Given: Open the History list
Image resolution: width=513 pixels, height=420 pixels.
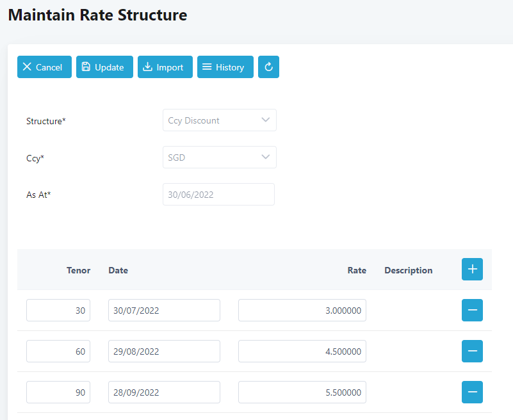Looking at the screenshot, I should [x=225, y=67].
